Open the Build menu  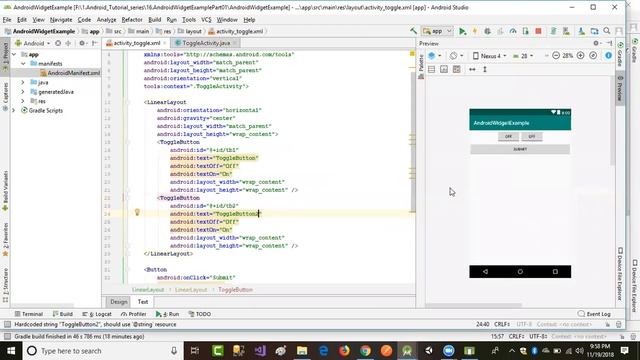coord(154,20)
